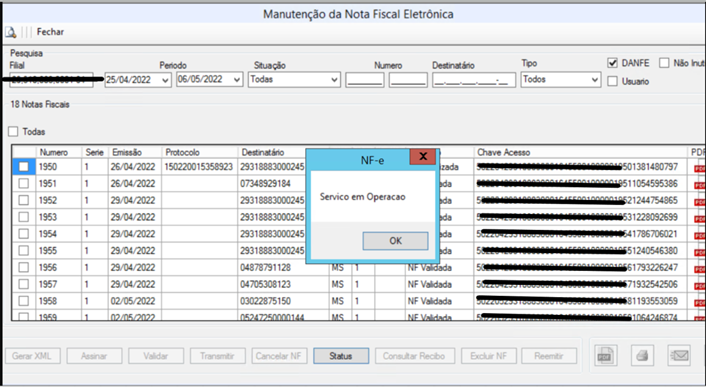Expand the Tipo Todos dropdown
This screenshot has height=387, width=706.
point(594,80)
